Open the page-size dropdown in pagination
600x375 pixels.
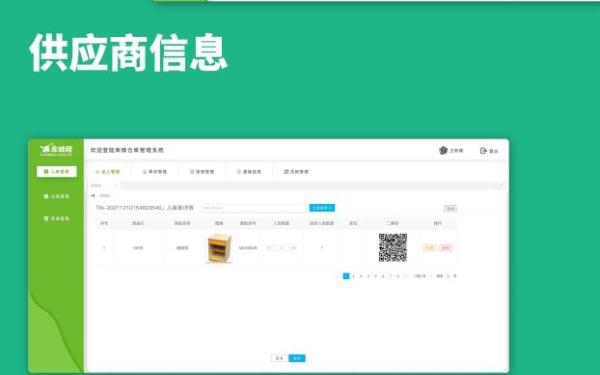[x=423, y=276]
